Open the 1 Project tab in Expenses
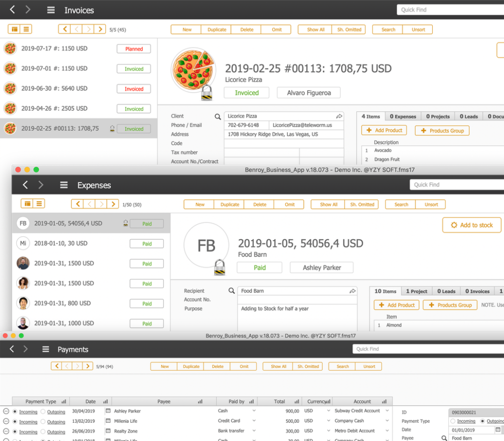Screen dimensions: 504x441 click(x=416, y=291)
